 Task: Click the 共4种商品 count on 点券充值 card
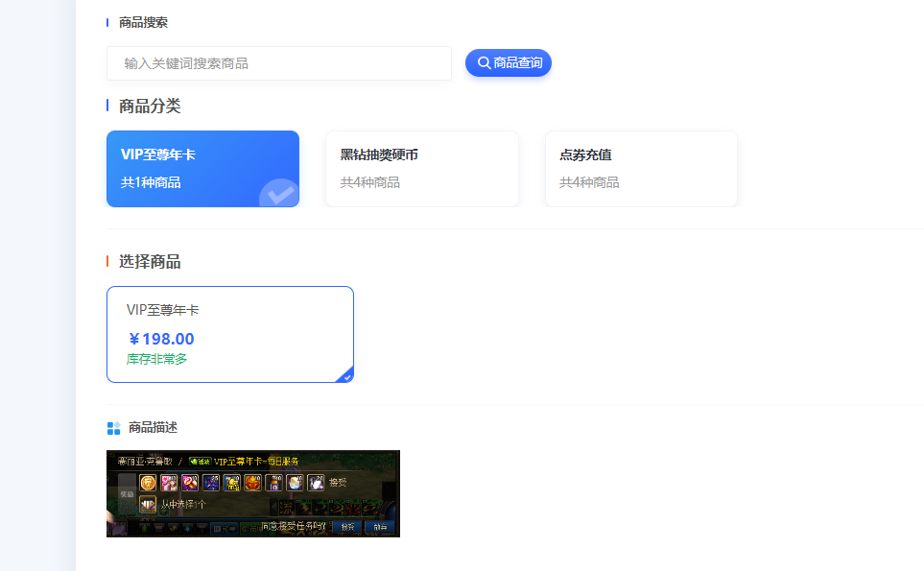tap(592, 182)
